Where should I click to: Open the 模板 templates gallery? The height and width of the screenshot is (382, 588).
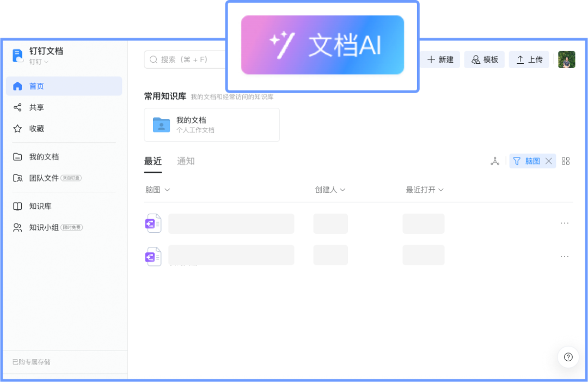[x=485, y=59]
